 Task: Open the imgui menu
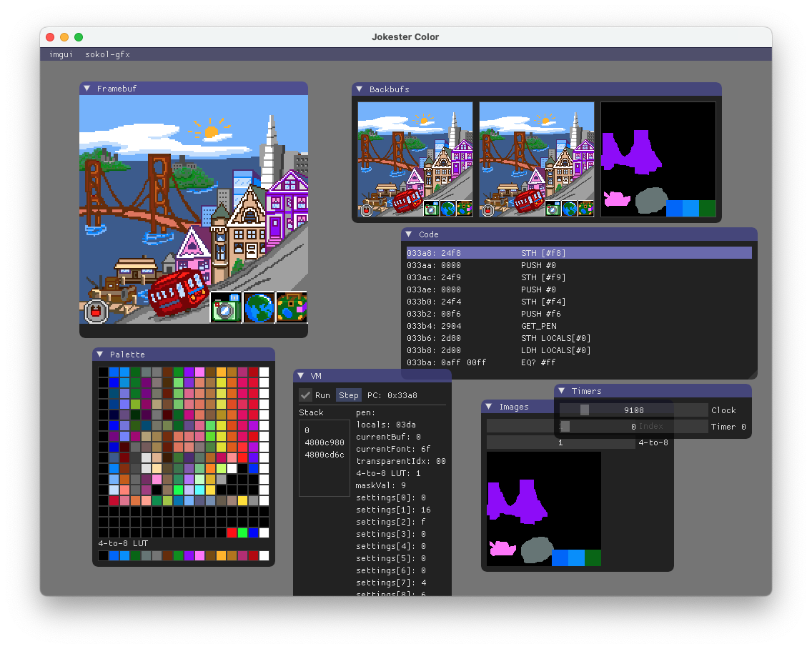pos(61,54)
